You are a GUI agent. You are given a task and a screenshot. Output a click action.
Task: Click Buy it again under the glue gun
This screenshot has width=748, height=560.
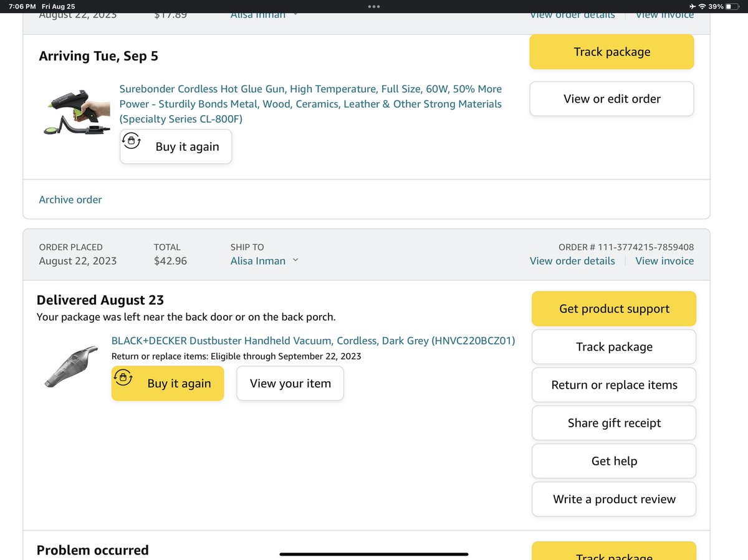tap(176, 146)
